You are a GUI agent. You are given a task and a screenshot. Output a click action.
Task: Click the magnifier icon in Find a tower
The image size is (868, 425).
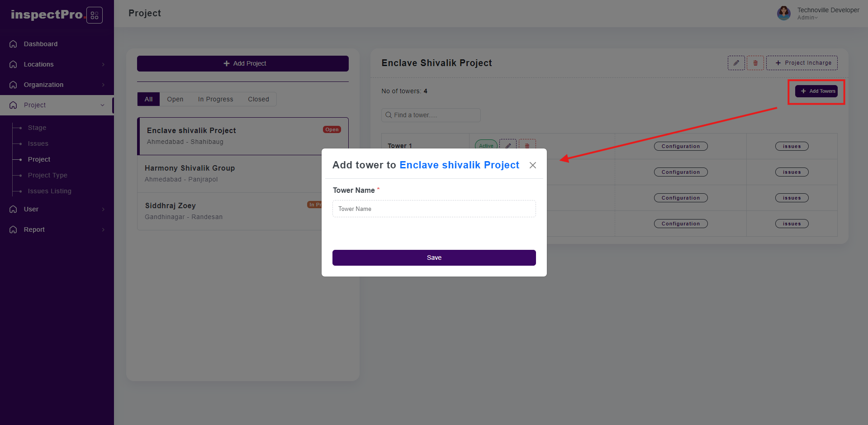(388, 115)
